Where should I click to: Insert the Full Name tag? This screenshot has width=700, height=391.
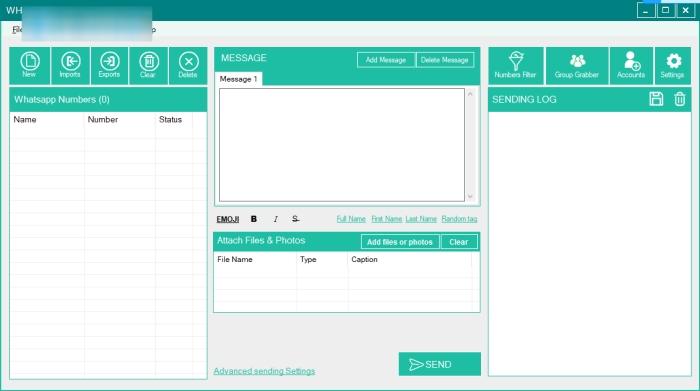(351, 219)
